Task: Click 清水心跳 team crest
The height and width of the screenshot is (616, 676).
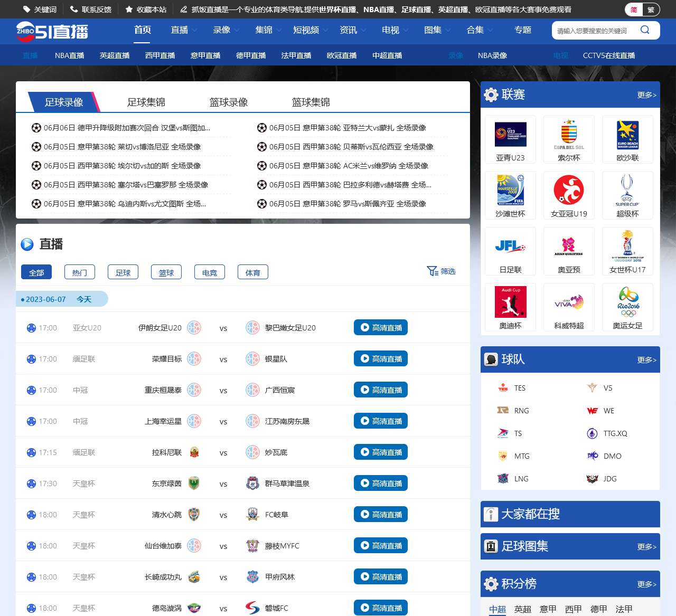Action: tap(194, 515)
